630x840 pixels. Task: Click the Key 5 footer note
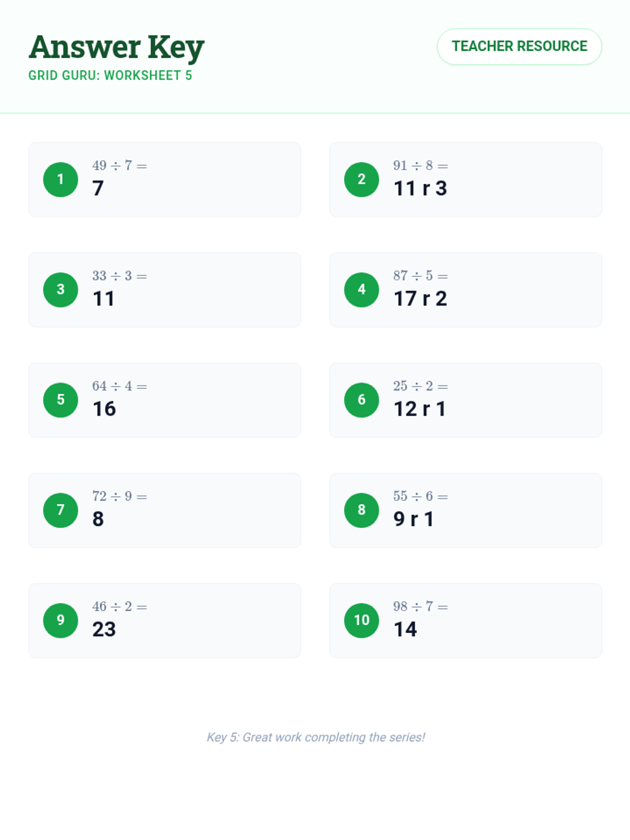pos(316,737)
